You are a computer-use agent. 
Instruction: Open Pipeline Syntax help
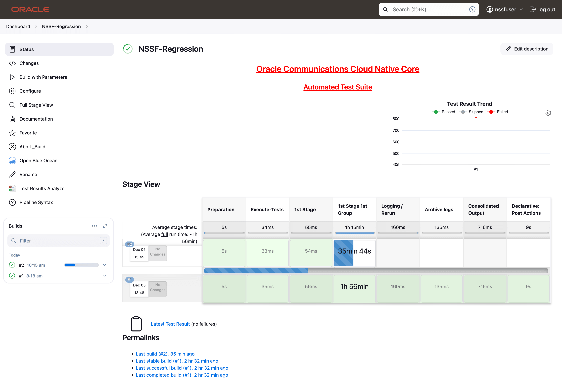[36, 202]
